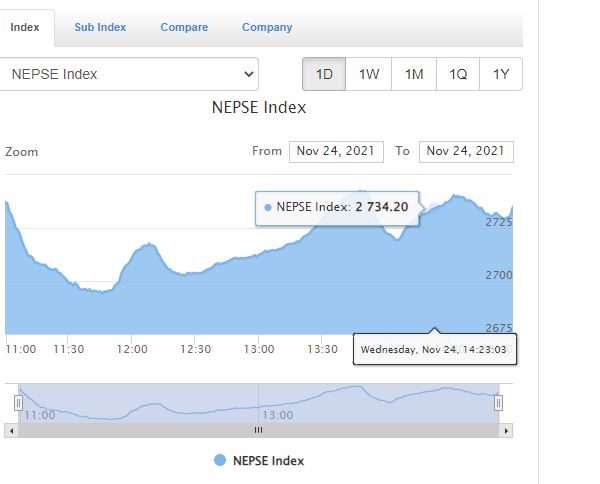Open the Sub Index tab
Viewport: 600px width, 484px height.
(100, 28)
